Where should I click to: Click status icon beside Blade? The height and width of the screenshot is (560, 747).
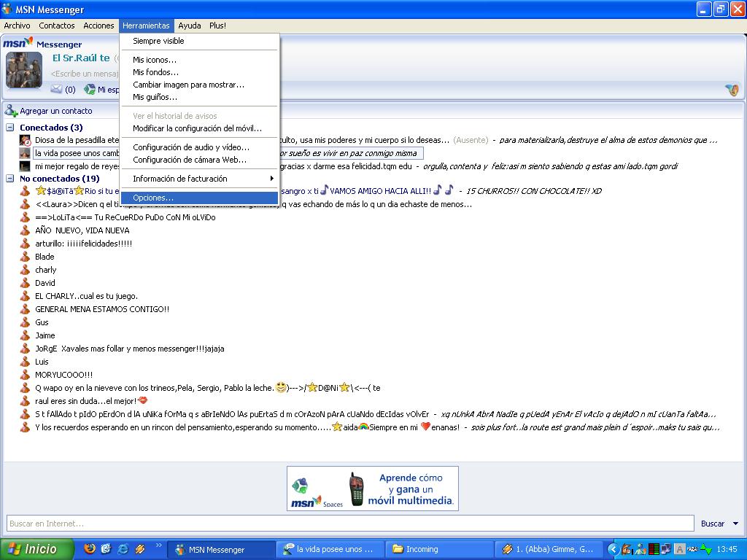click(26, 257)
